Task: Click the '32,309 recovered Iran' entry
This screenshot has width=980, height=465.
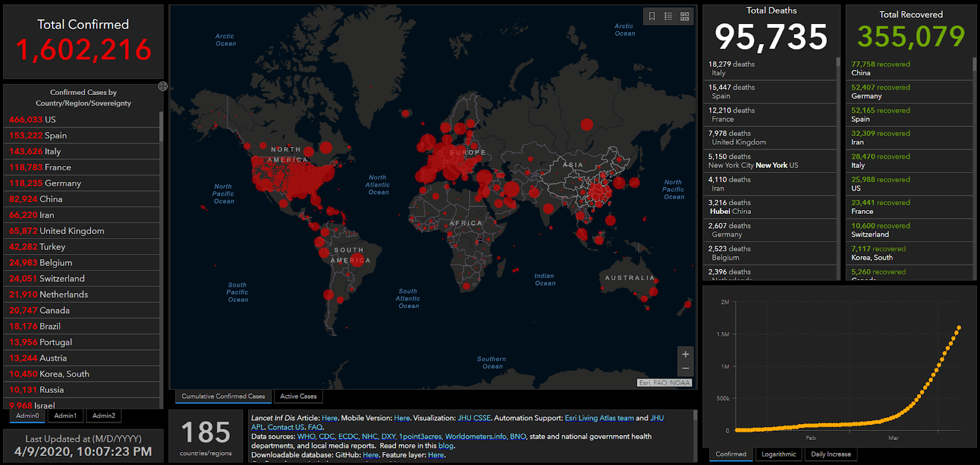Action: (x=910, y=138)
